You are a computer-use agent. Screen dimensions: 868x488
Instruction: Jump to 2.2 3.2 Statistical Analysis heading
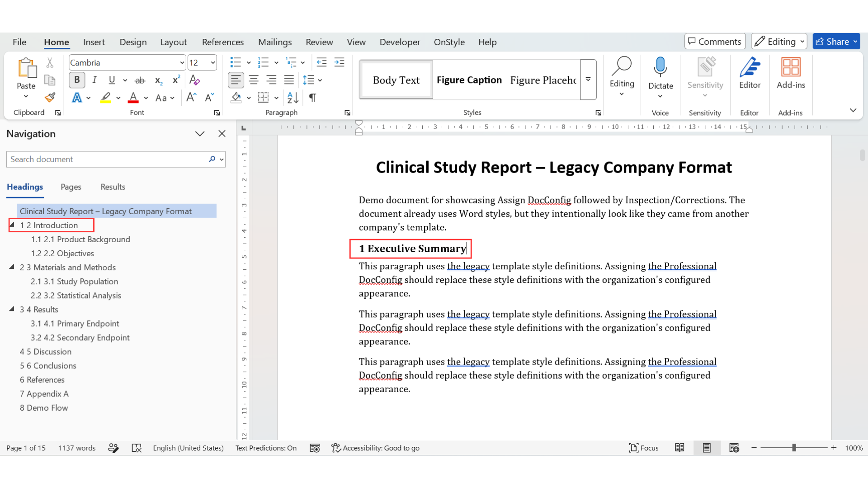tap(76, 296)
